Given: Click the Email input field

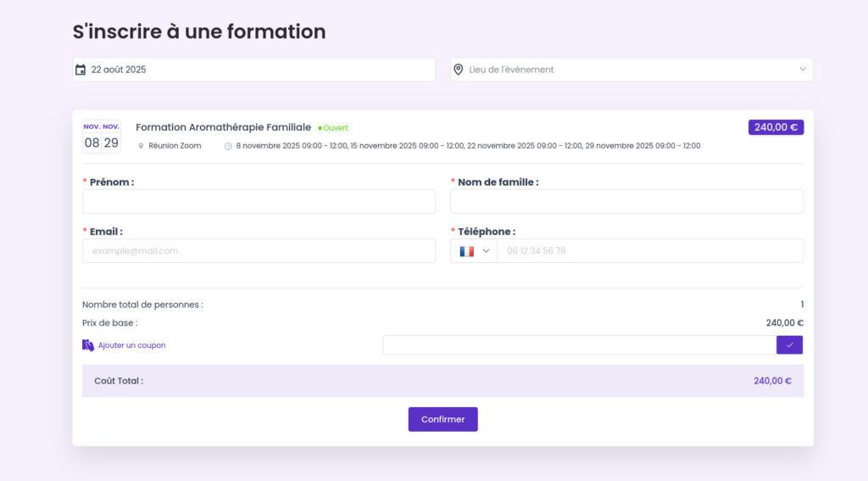Looking at the screenshot, I should click(259, 251).
